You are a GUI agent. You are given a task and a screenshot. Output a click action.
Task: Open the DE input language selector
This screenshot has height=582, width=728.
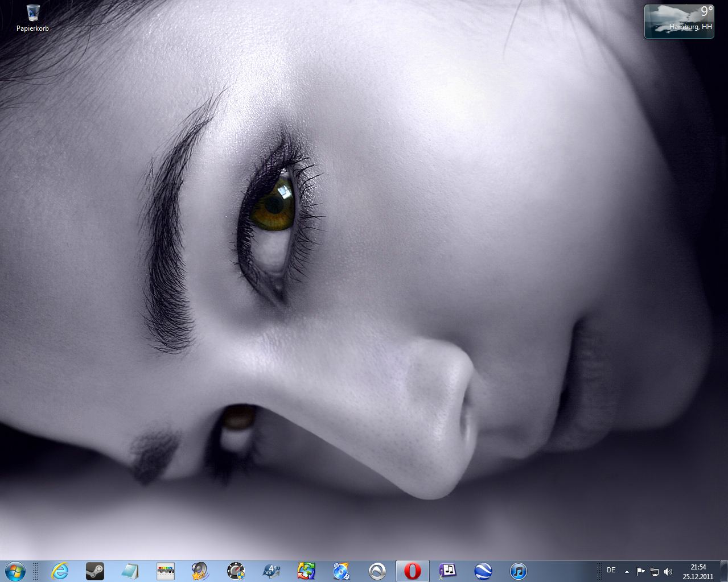click(x=611, y=570)
